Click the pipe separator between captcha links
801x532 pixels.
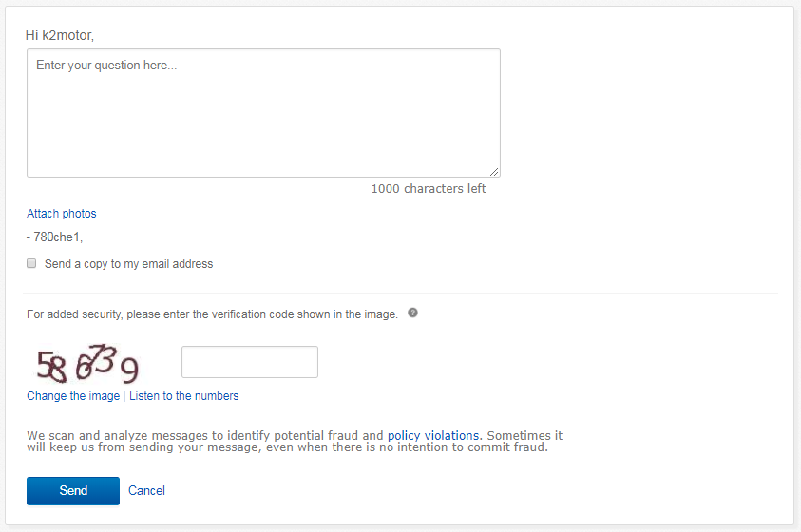coord(124,396)
